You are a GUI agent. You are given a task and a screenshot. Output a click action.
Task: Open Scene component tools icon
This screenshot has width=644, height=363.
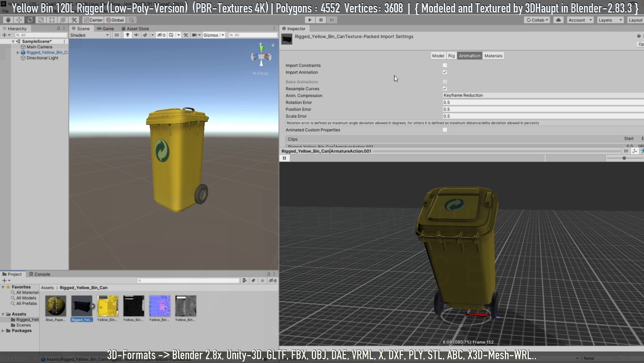186,35
